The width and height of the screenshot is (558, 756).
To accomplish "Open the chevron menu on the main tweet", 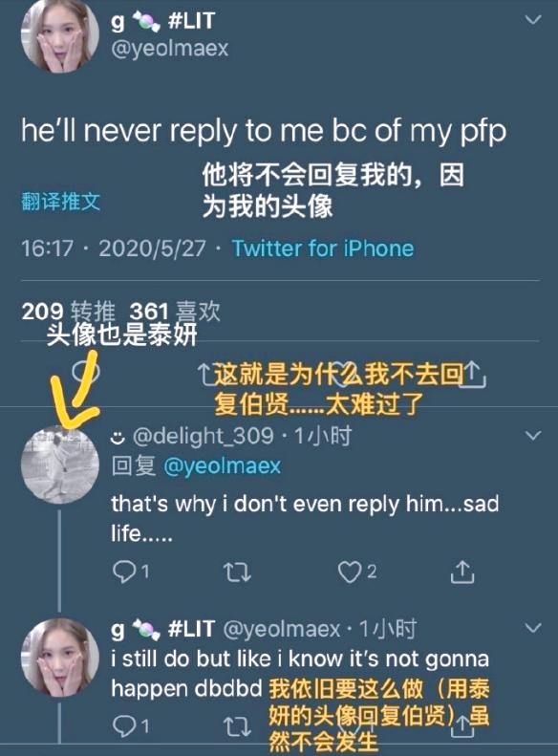I will [533, 20].
